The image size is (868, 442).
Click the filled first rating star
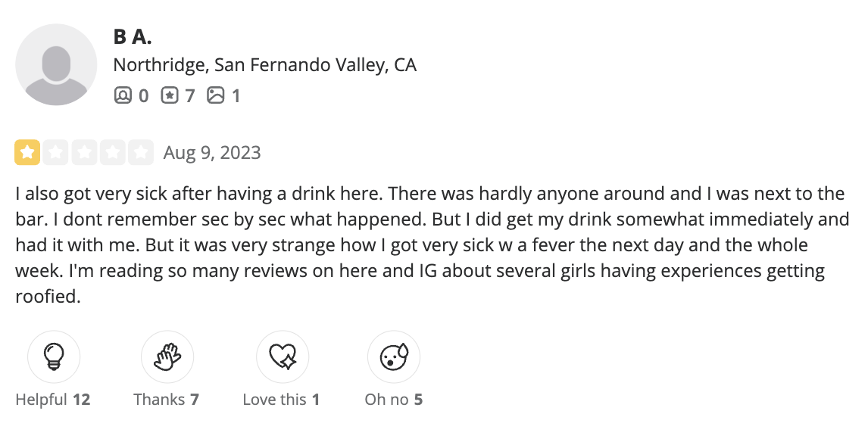click(28, 153)
